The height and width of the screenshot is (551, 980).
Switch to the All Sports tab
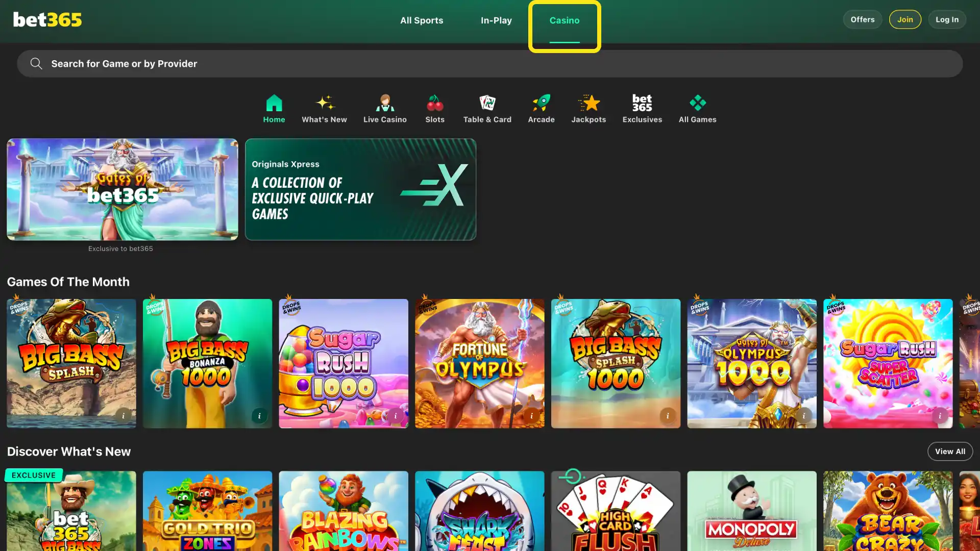[422, 20]
